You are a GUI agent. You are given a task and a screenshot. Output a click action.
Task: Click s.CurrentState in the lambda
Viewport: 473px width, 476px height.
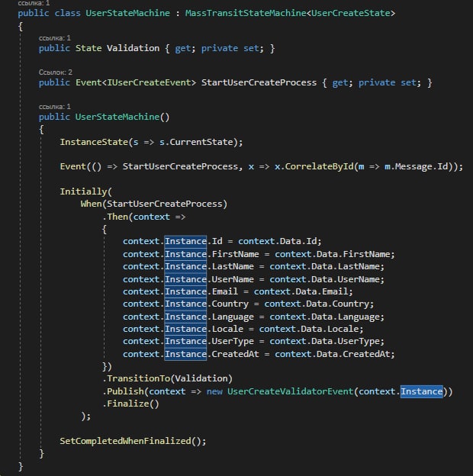pos(196,142)
